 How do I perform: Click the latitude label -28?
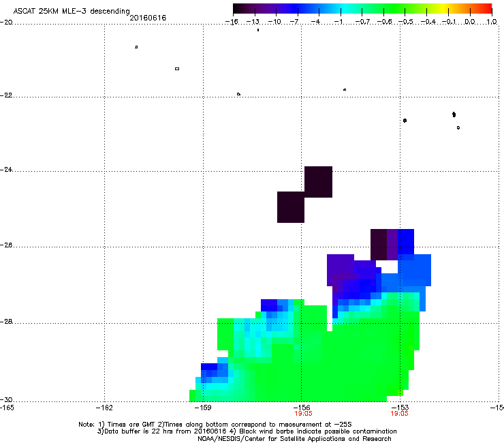coord(6,322)
